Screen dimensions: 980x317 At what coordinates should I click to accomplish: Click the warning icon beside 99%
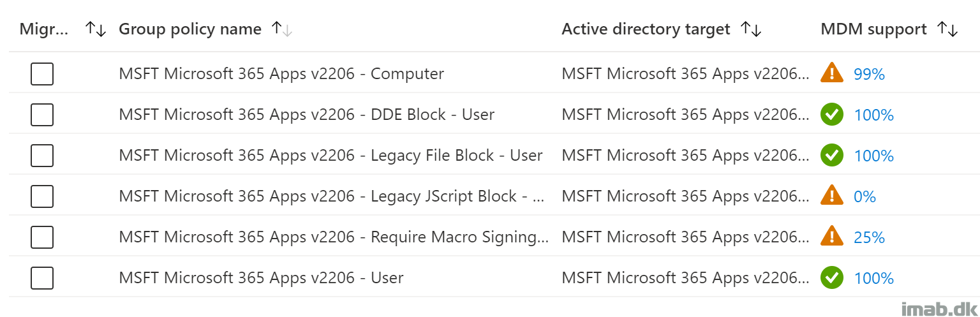(831, 72)
